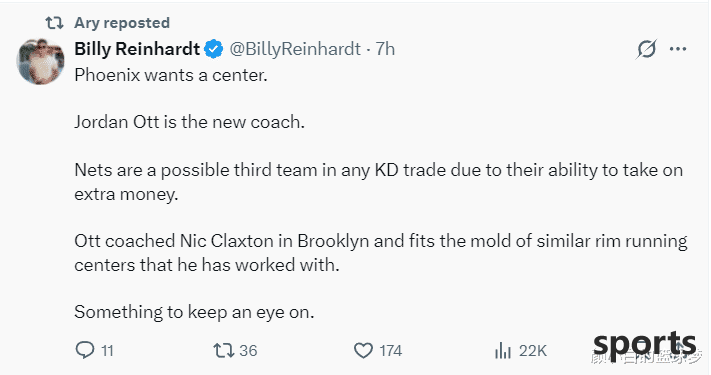The height and width of the screenshot is (375, 711).
Task: Click the reply comment bubble icon
Action: (85, 350)
